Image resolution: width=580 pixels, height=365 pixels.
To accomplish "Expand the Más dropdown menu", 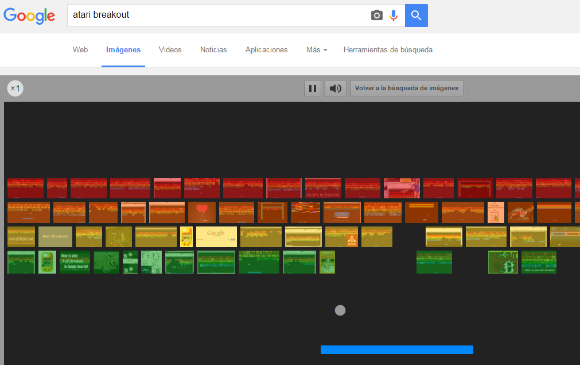I will (x=317, y=50).
